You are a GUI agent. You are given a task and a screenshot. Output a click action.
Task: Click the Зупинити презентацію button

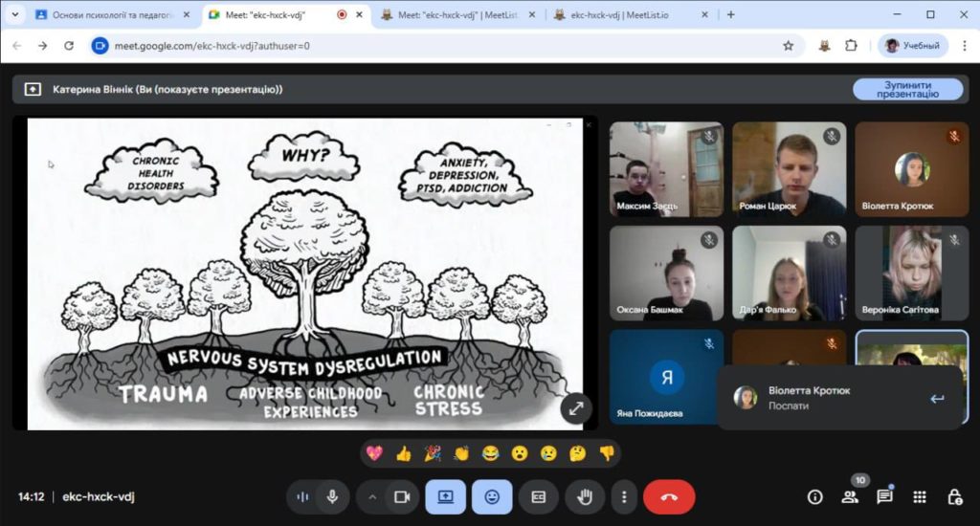pos(907,89)
